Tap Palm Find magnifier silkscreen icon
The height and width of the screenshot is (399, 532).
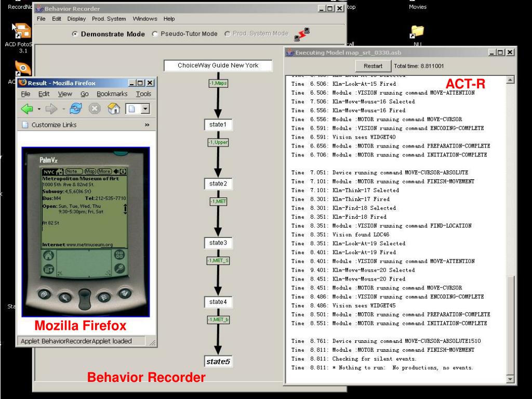(x=119, y=268)
